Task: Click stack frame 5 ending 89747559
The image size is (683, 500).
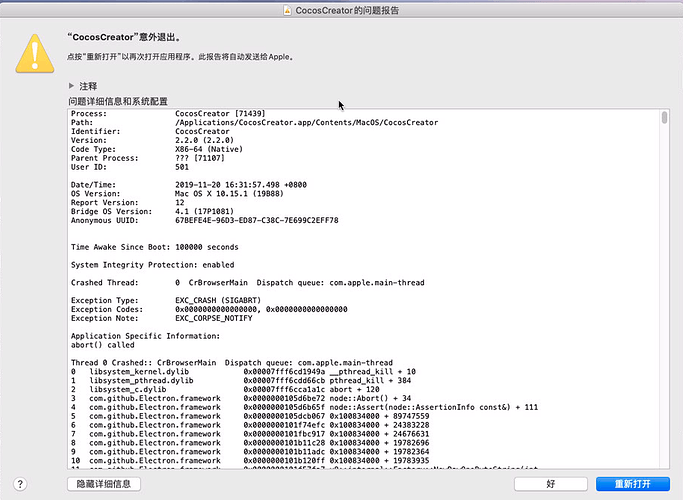Action: (250, 416)
